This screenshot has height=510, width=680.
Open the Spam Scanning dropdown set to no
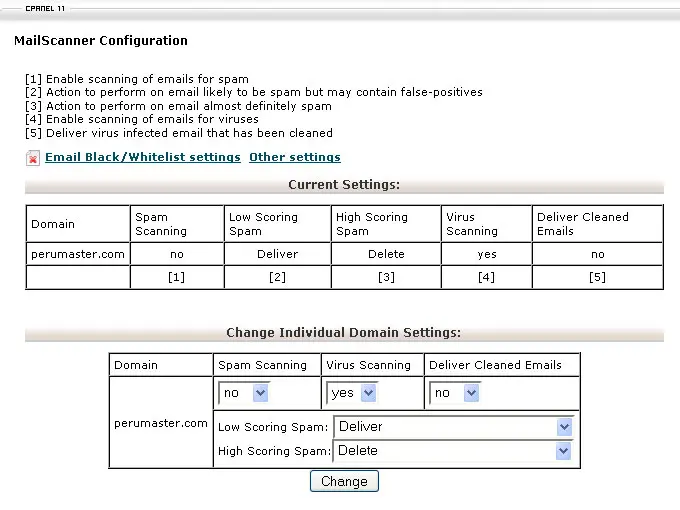(x=244, y=393)
